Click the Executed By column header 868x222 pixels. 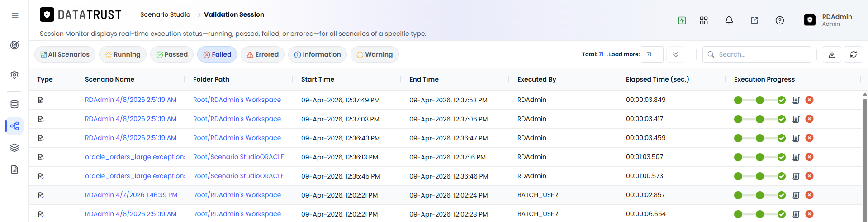click(537, 79)
